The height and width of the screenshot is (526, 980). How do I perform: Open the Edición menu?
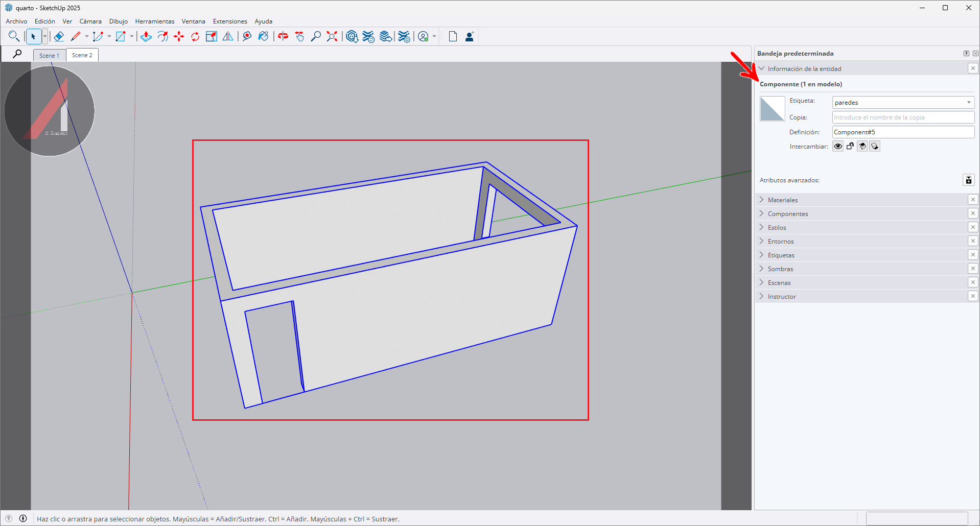45,21
